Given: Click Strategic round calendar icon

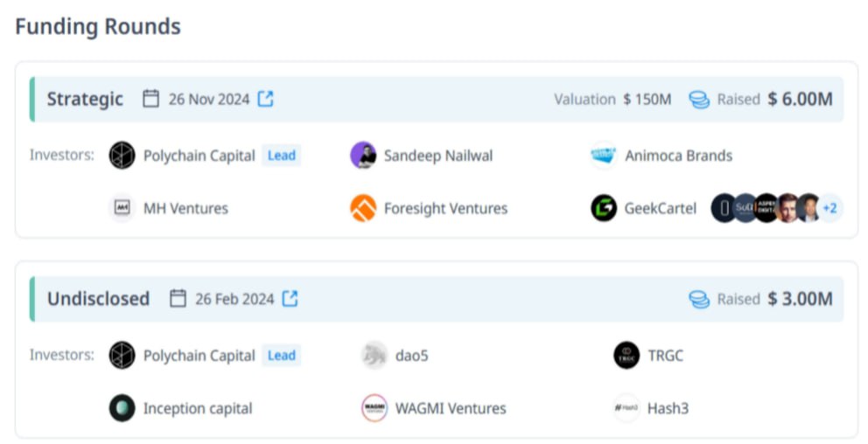Looking at the screenshot, I should 150,99.
